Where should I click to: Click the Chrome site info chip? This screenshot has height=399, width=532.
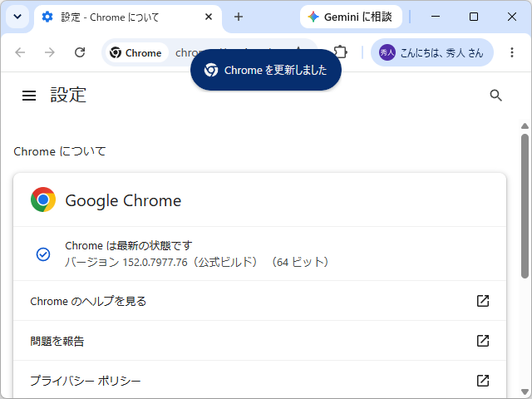136,52
